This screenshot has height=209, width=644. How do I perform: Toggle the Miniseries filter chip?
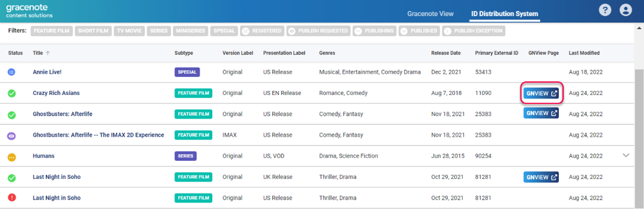pyautogui.click(x=191, y=31)
